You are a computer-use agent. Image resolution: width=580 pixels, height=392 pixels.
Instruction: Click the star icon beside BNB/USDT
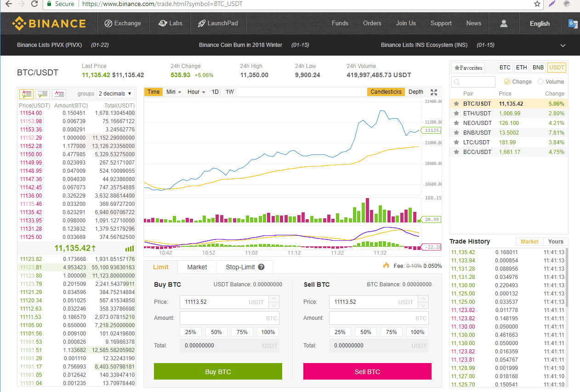point(456,133)
